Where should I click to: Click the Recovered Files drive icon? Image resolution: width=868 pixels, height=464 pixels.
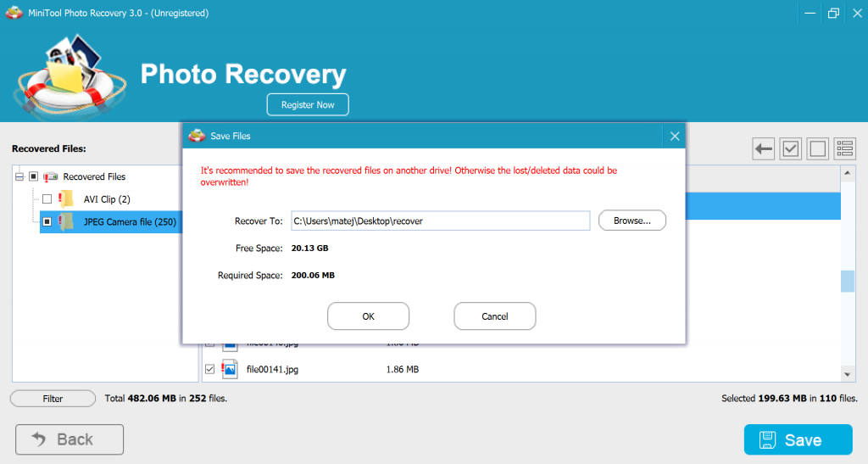pyautogui.click(x=50, y=176)
